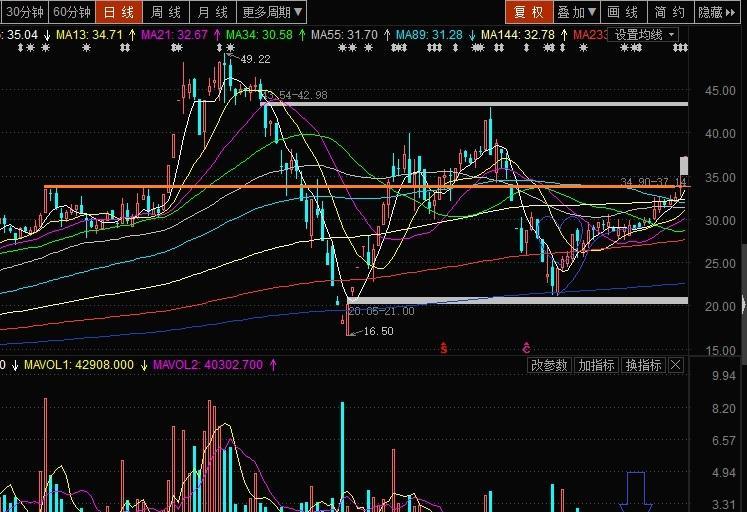Select the upper gray resistance band
Screen dimensions: 747x512
pyautogui.click(x=474, y=104)
